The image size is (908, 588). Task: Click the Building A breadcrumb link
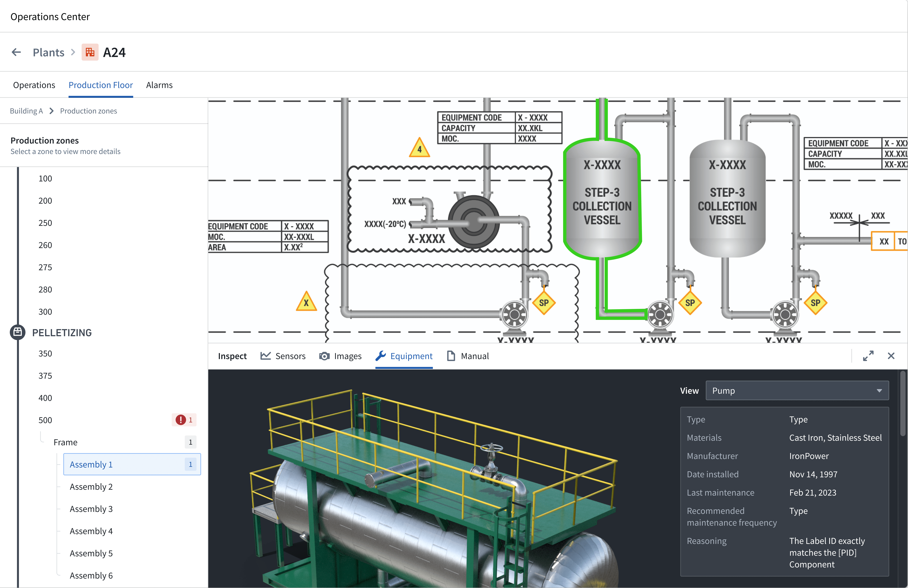[26, 111]
